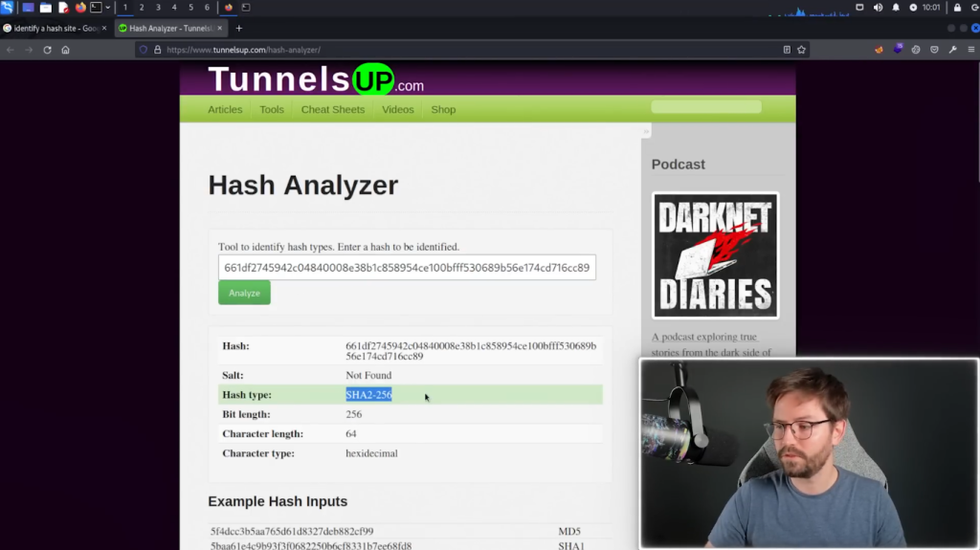Bookmark this page with the star icon
The image size is (980, 550).
click(801, 50)
